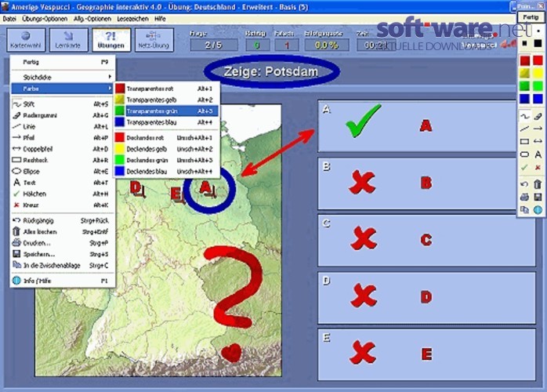Click the trash can icon in the palette
The height and width of the screenshot is (392, 547).
coord(538,184)
